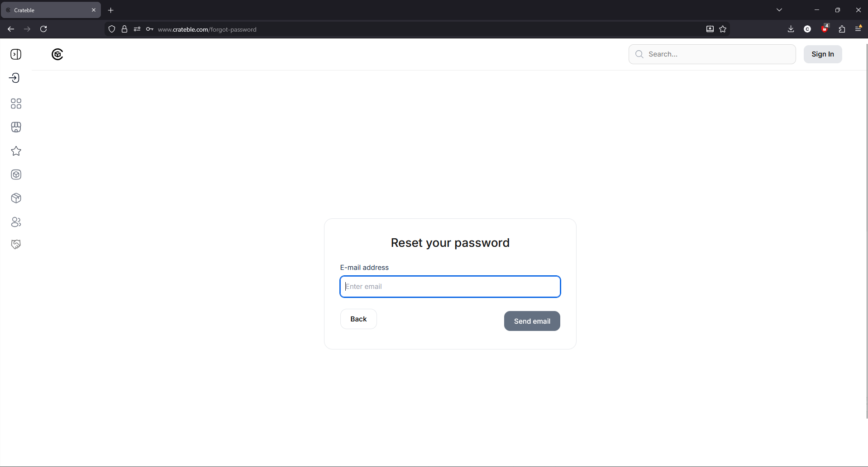
Task: Bookmark this page with star icon
Action: (x=723, y=29)
